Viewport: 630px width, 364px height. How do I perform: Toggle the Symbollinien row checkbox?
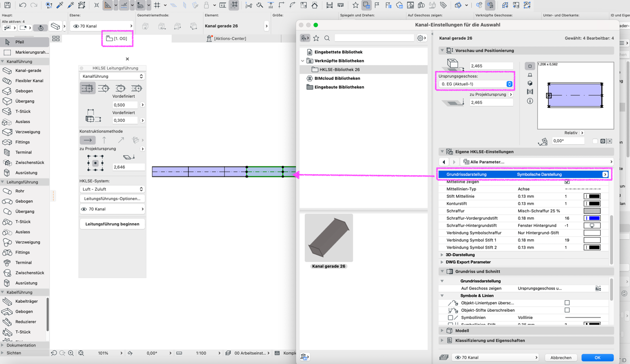tap(450, 318)
